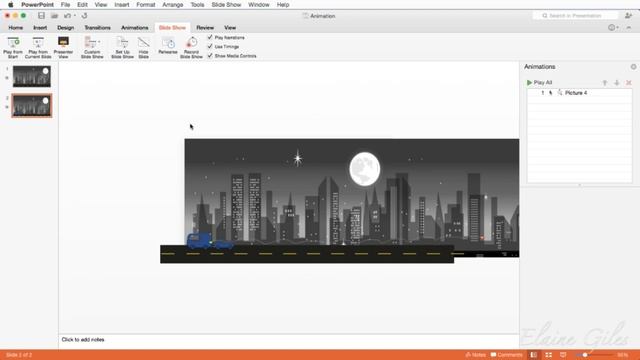The height and width of the screenshot is (360, 640).
Task: Open Presenter View
Action: click(63, 47)
